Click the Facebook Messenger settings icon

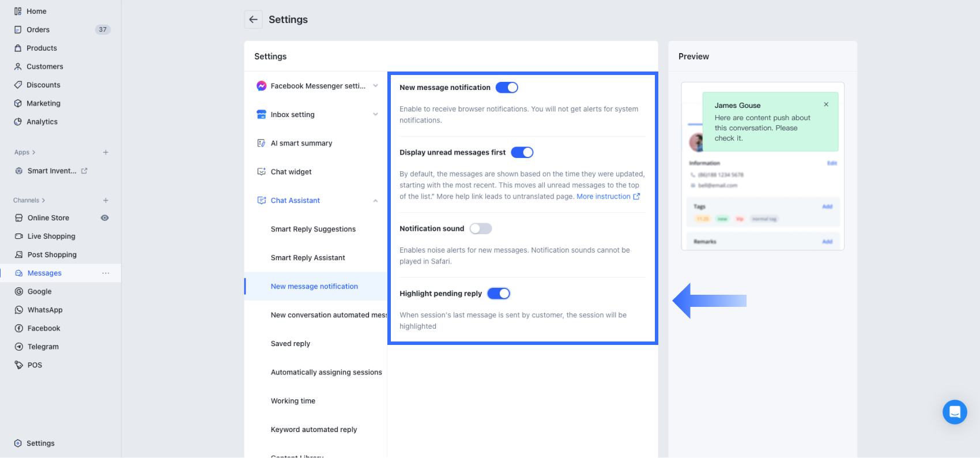[261, 86]
